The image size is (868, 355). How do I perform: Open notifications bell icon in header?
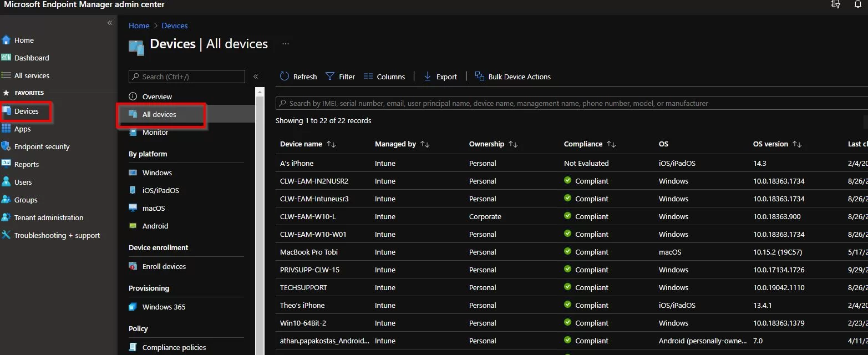tap(858, 4)
